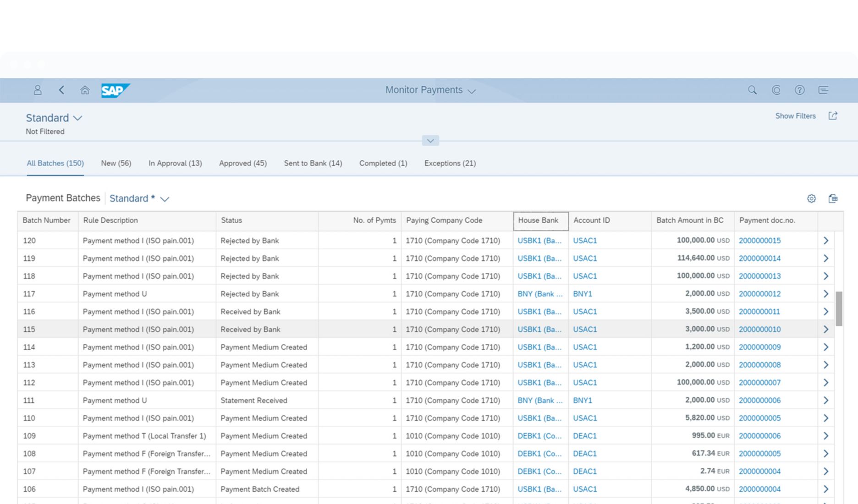Go to the SAP home icon

point(85,90)
